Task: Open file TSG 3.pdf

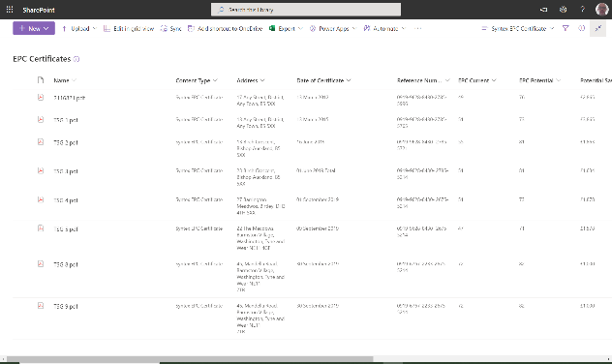Action: (66, 171)
